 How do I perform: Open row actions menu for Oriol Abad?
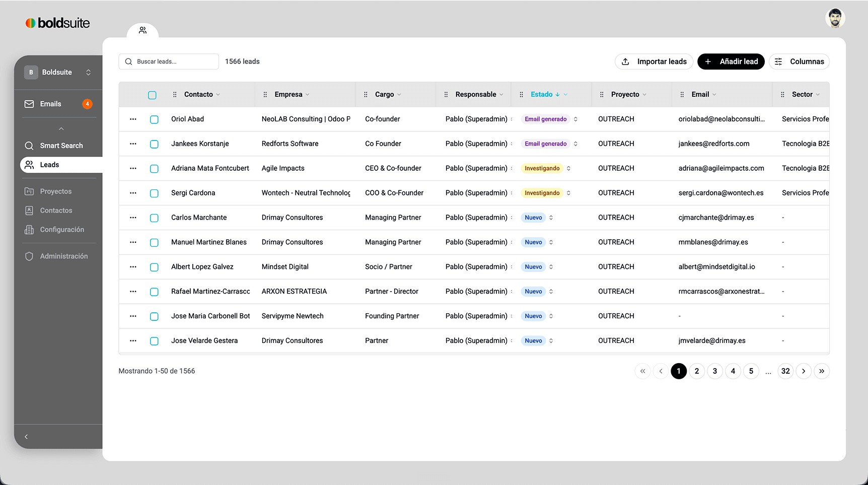(x=133, y=119)
